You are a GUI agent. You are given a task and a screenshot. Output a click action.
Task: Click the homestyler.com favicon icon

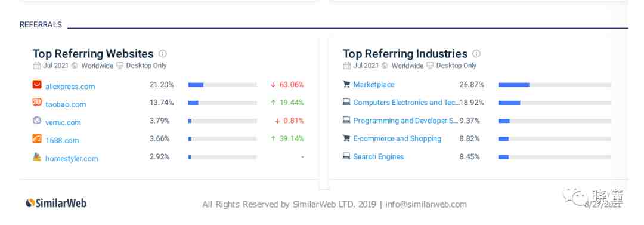tap(37, 157)
